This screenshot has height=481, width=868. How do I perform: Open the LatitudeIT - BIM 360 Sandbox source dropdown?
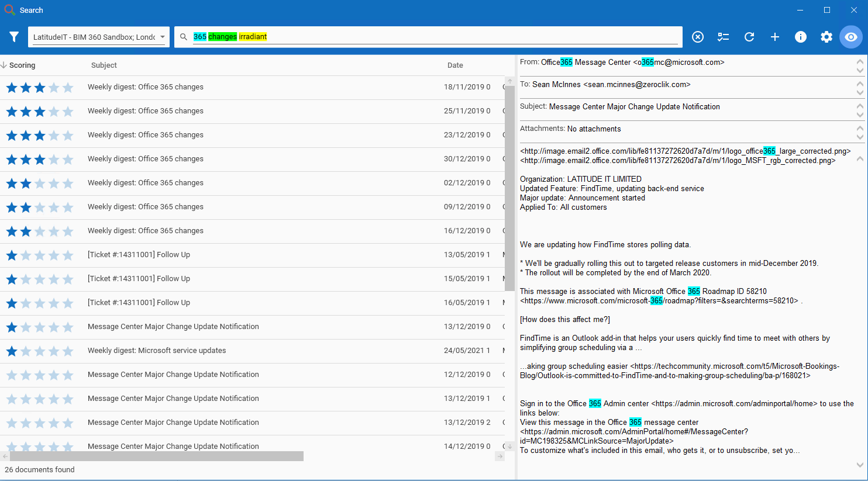(x=99, y=37)
